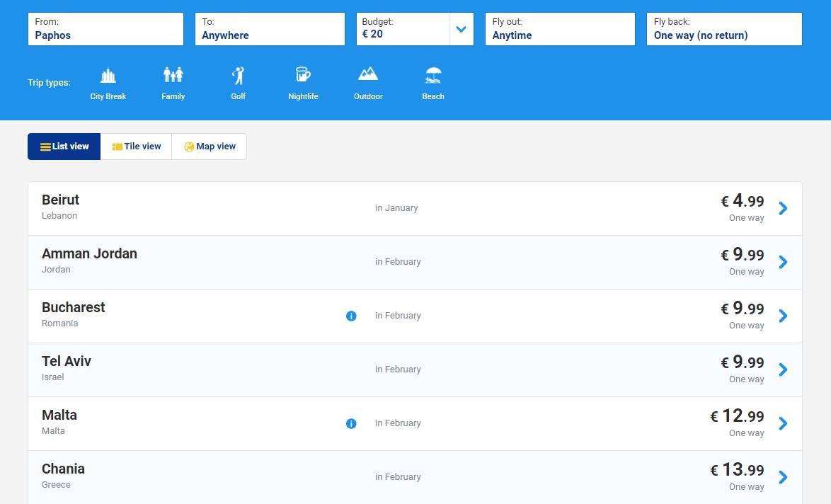Open Amman Jordan fare chevron arrow
Image resolution: width=831 pixels, height=504 pixels.
pos(783,262)
